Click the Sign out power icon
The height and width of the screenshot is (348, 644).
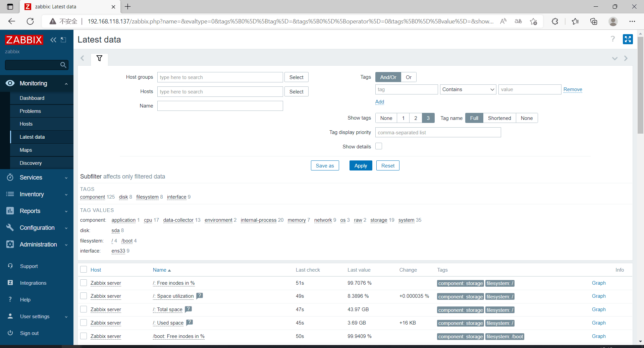coord(10,333)
